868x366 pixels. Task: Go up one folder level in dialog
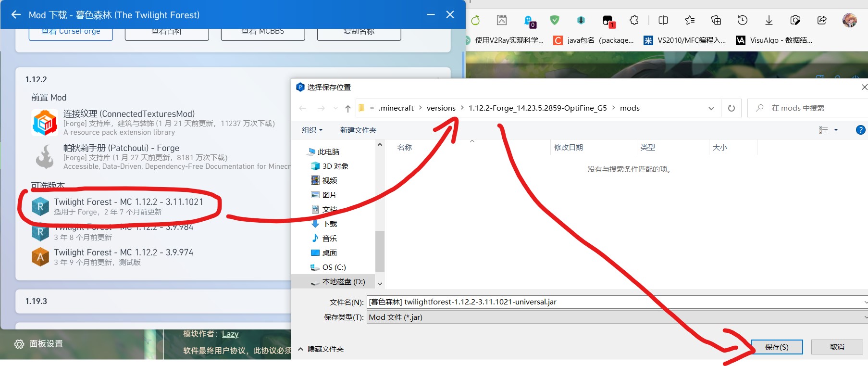point(348,109)
